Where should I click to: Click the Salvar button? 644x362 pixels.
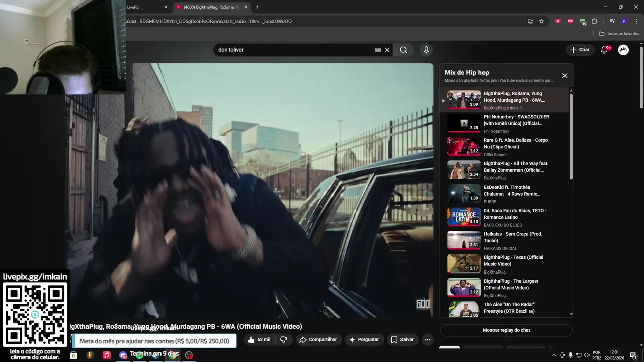403,340
